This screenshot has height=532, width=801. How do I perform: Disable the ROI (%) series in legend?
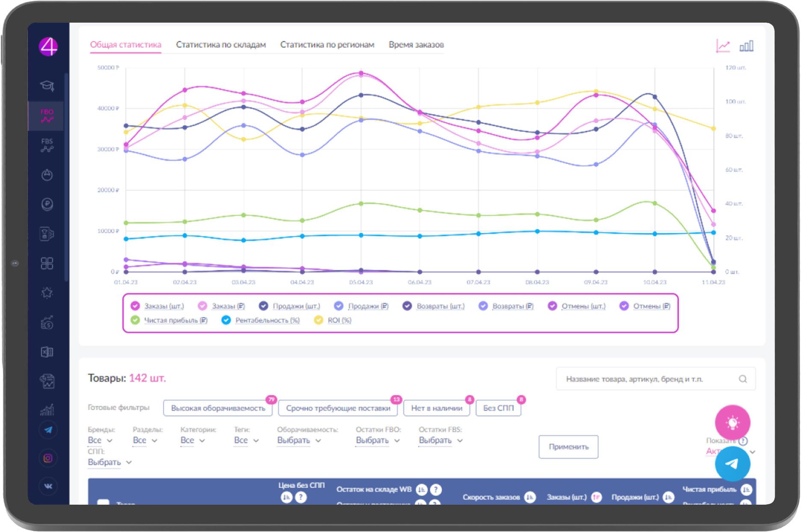(319, 320)
